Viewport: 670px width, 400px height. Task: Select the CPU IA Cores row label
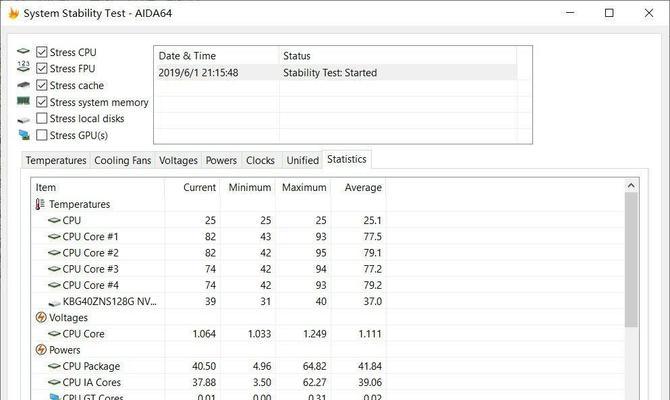coord(91,382)
